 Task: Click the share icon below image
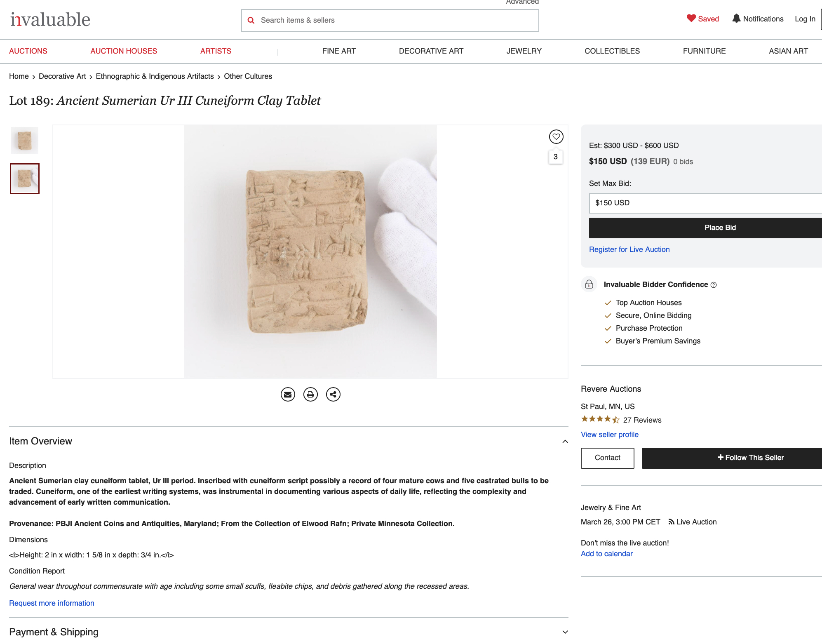tap(333, 395)
